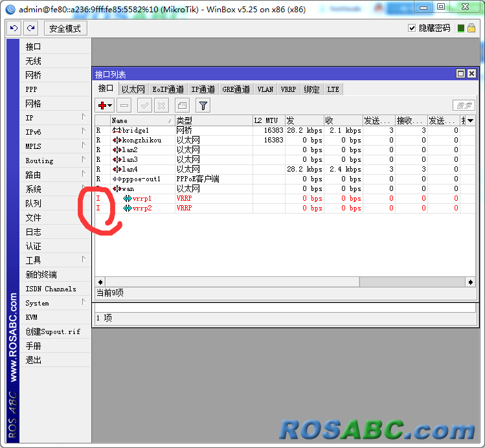Toggle the 隐藏密码 checkbox
This screenshot has height=448, width=485.
coord(412,28)
